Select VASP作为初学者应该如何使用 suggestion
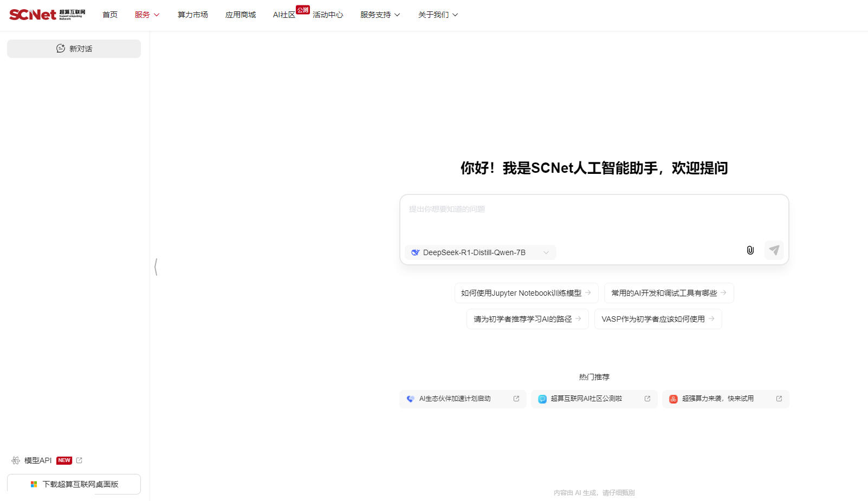Screen dimensions: 868x501 658,319
